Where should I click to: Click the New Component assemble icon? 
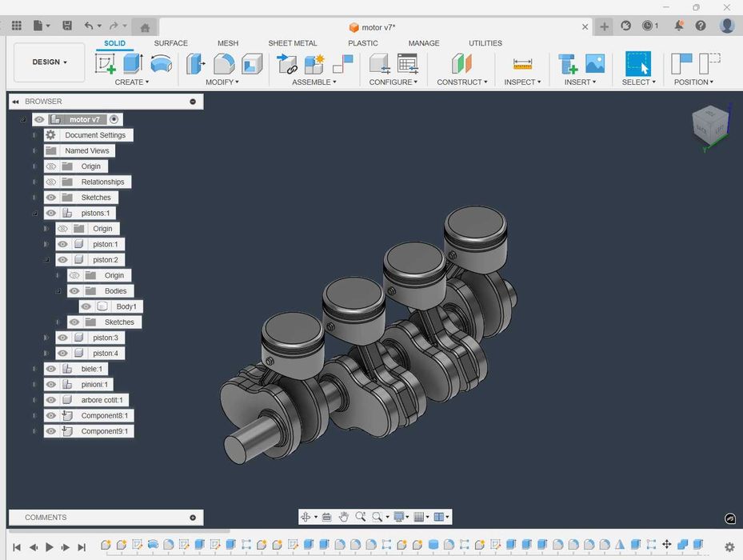286,63
